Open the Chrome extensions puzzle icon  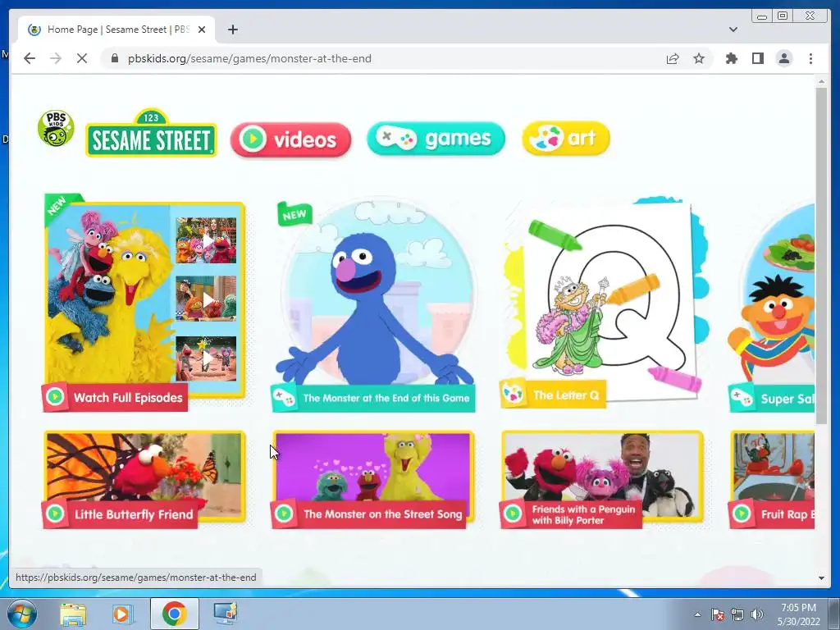click(731, 58)
